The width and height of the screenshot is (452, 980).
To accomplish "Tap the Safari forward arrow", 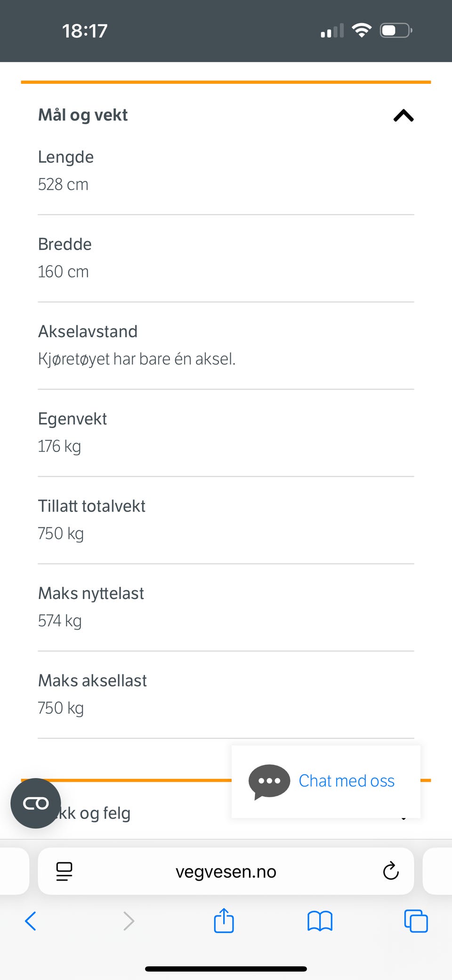I will [x=128, y=921].
